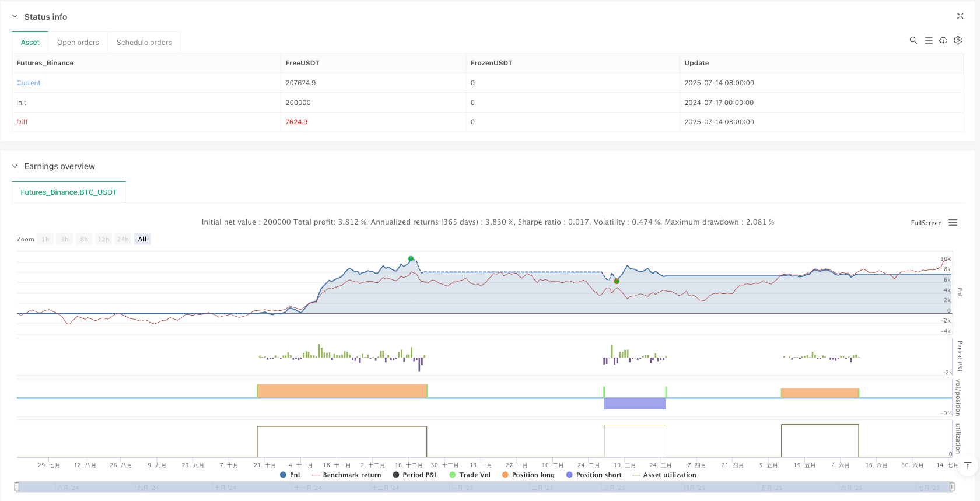Toggle Trade Vol legend item

[470, 475]
